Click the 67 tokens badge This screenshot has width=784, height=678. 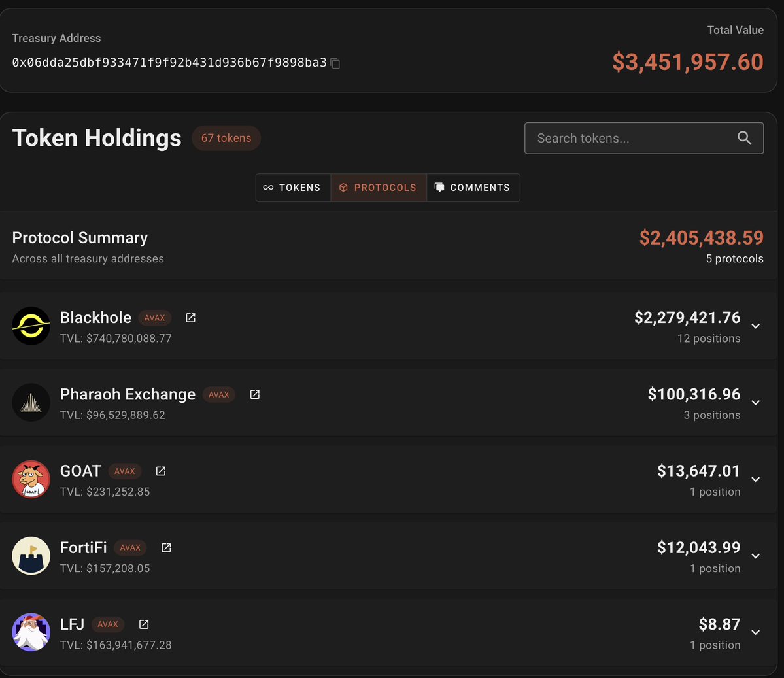226,138
